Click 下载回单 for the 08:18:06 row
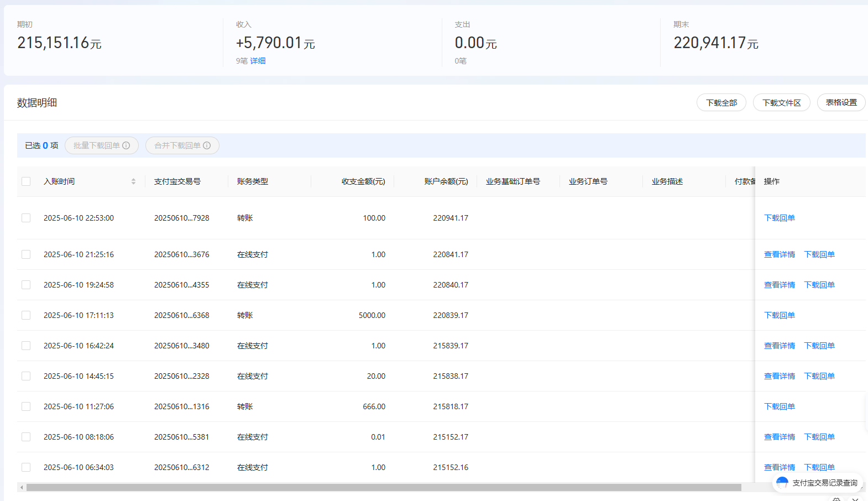The image size is (868, 501). pyautogui.click(x=819, y=437)
